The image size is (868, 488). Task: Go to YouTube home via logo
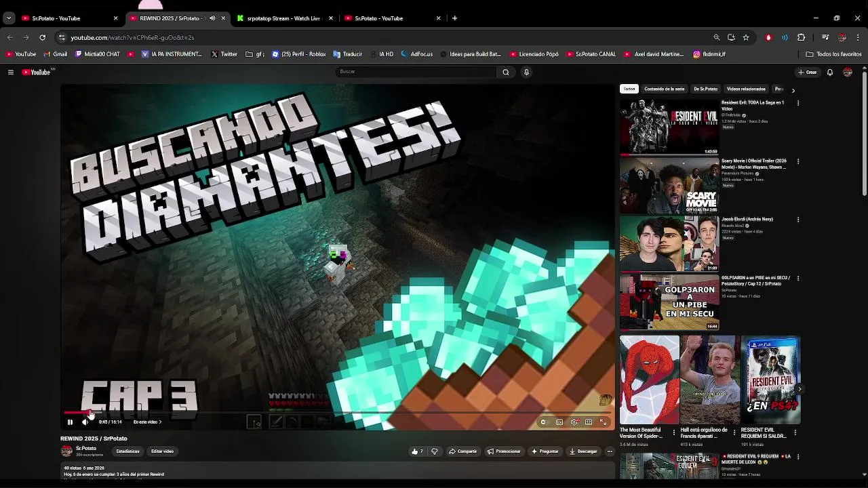(x=37, y=72)
